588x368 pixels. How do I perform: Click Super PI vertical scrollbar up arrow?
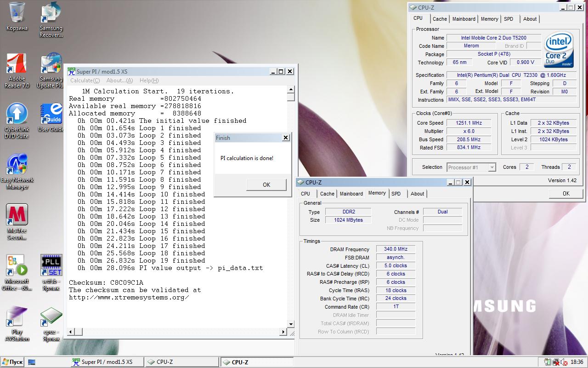click(x=291, y=89)
